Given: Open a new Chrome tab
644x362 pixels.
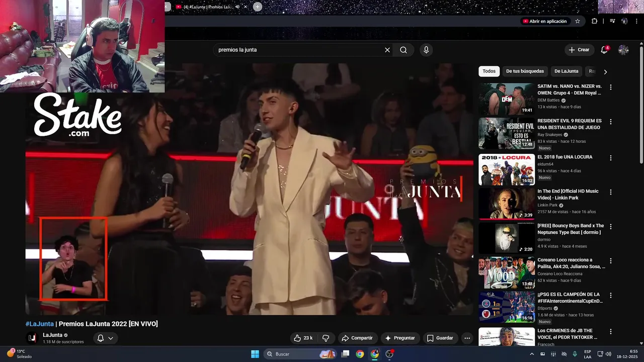Looking at the screenshot, I should coord(257,7).
